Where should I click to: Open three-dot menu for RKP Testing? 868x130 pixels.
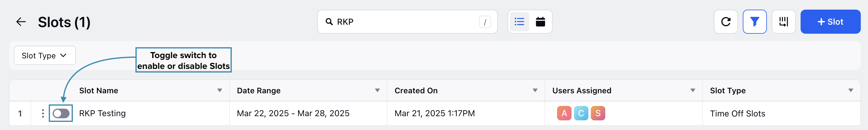pos(43,113)
